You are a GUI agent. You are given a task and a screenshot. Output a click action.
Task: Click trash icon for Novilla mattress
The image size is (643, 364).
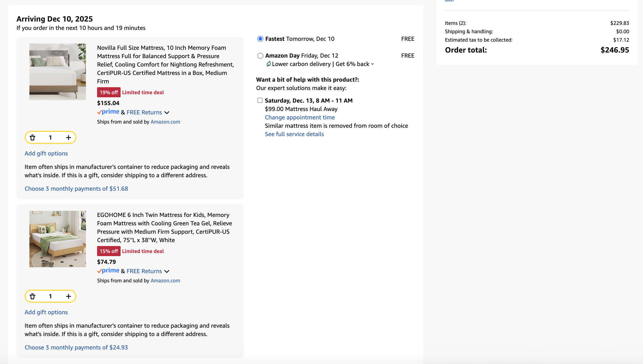click(x=32, y=138)
